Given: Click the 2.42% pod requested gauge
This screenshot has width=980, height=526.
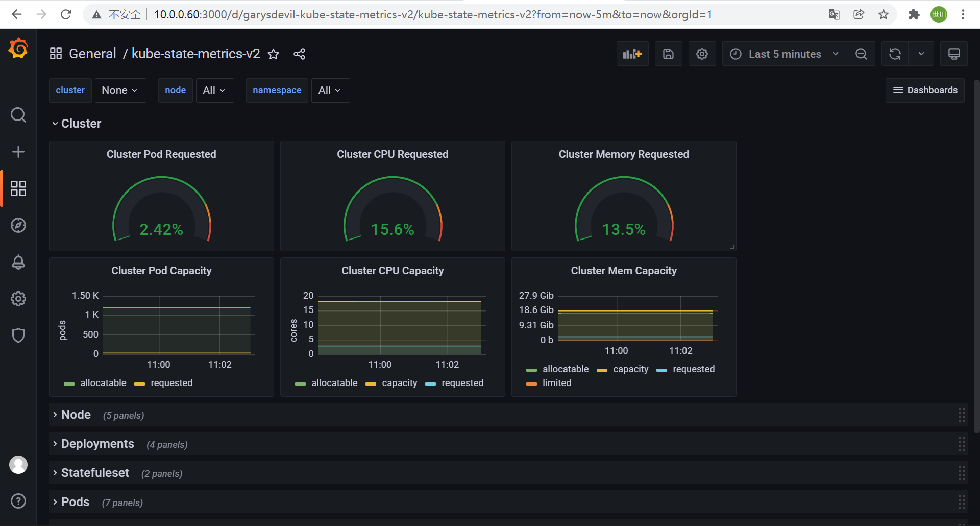Looking at the screenshot, I should (x=161, y=208).
